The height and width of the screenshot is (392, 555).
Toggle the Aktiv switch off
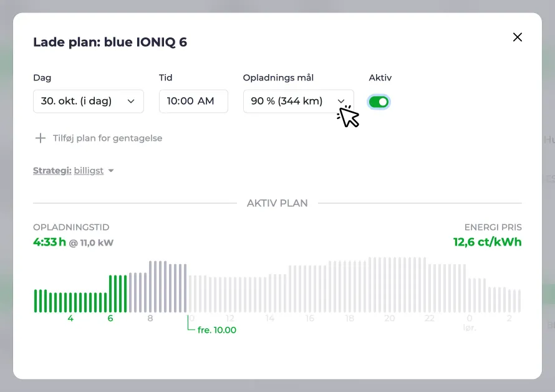[379, 102]
